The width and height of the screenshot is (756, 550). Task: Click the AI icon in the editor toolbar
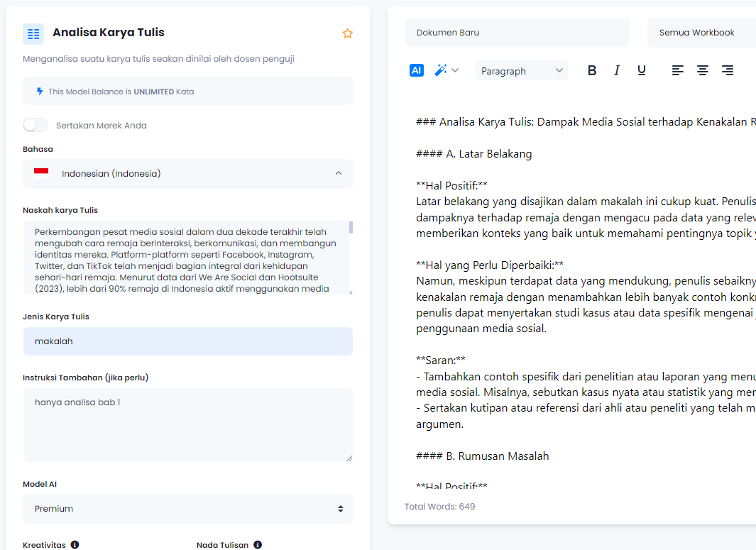click(416, 70)
